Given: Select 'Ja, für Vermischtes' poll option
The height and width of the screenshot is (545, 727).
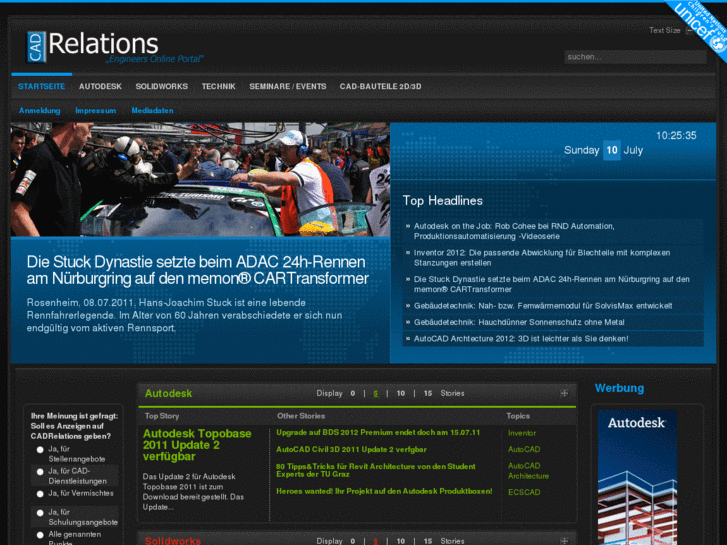Looking at the screenshot, I should pyautogui.click(x=40, y=494).
